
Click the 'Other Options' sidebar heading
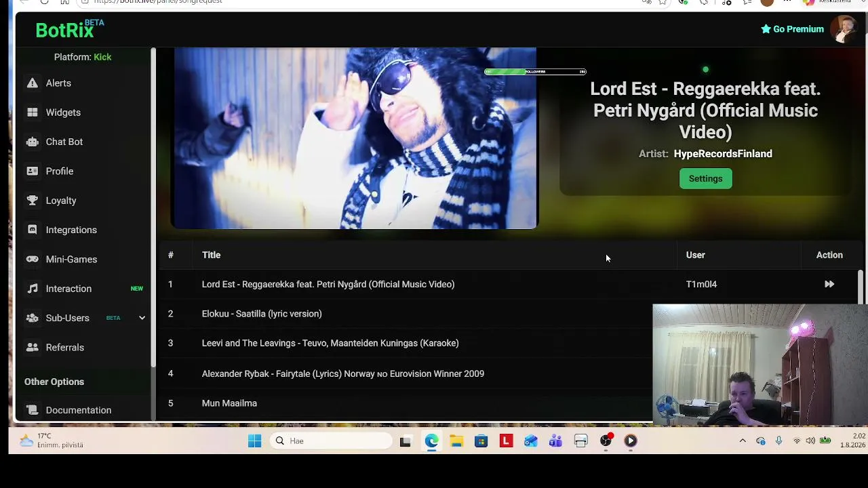pos(54,382)
